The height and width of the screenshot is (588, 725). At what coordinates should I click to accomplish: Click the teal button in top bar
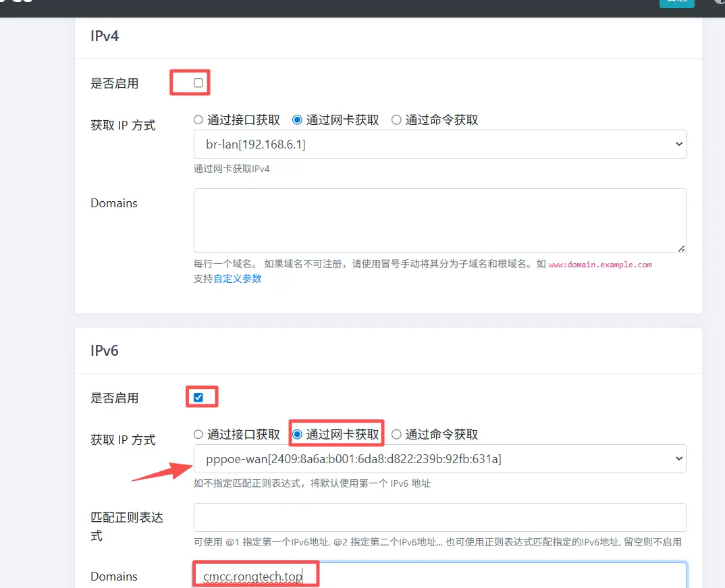point(676,2)
